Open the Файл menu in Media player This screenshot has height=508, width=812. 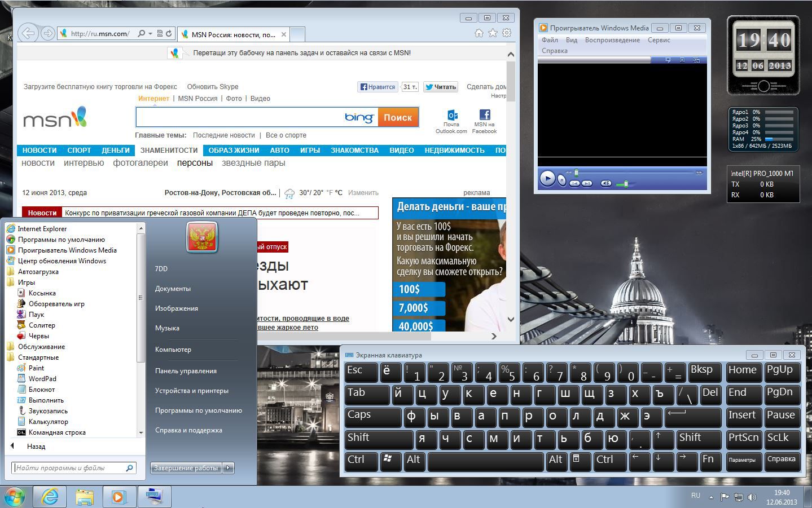pos(550,40)
